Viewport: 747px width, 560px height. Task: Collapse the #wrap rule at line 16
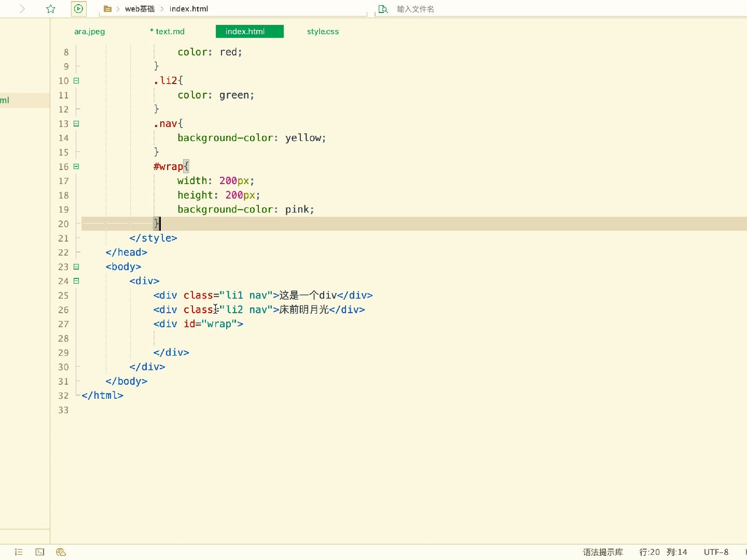[76, 166]
